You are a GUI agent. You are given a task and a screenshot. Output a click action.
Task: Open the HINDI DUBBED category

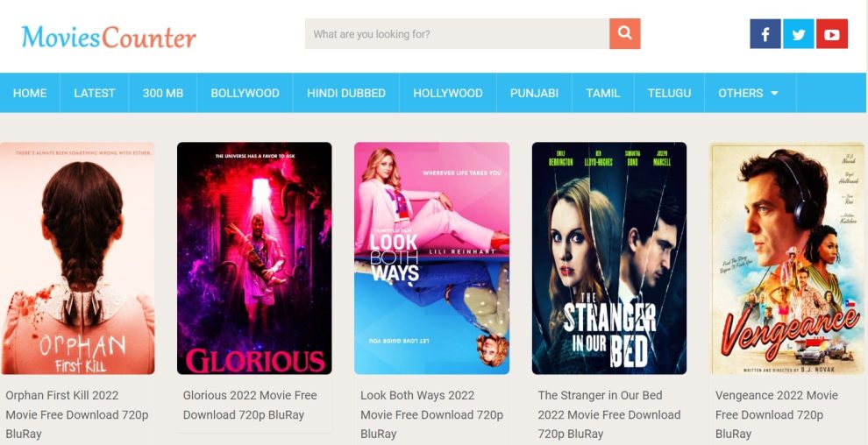(346, 93)
